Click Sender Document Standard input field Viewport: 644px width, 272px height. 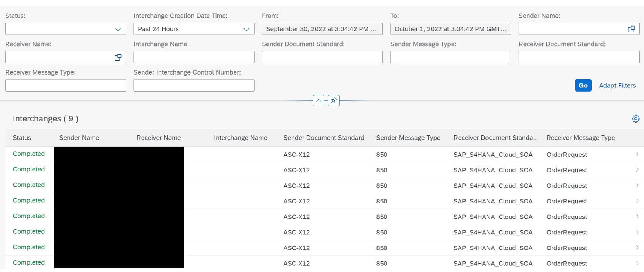[x=322, y=57]
